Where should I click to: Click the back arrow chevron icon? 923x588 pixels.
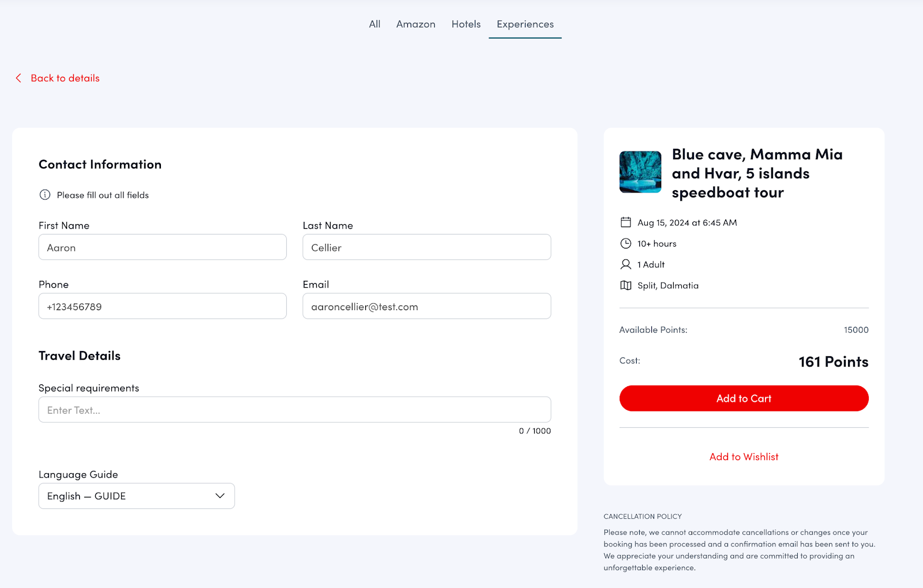(18, 78)
